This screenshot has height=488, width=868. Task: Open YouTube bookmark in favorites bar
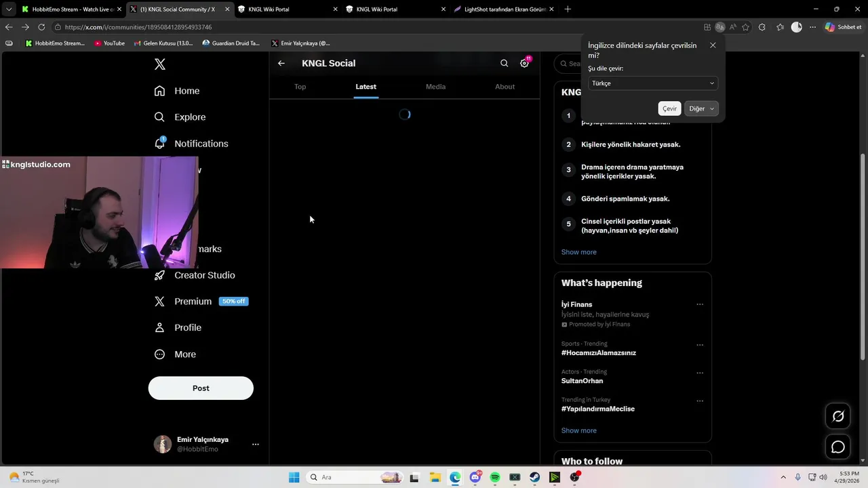109,43
